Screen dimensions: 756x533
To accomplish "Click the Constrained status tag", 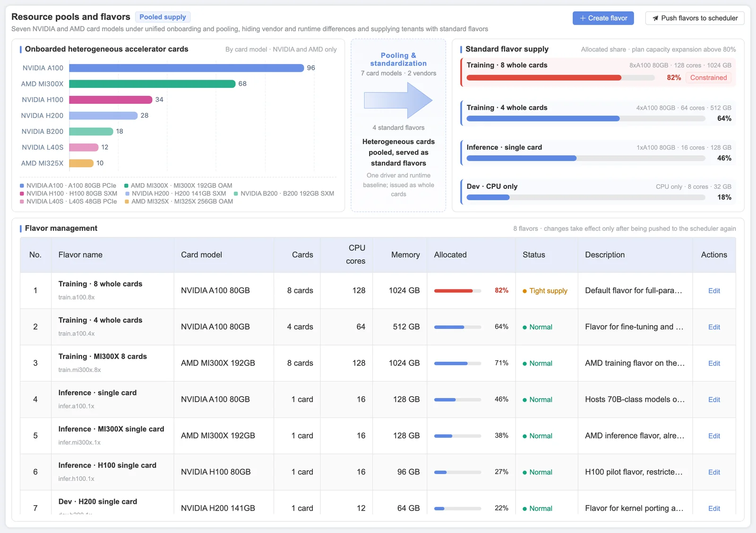I will coord(708,77).
